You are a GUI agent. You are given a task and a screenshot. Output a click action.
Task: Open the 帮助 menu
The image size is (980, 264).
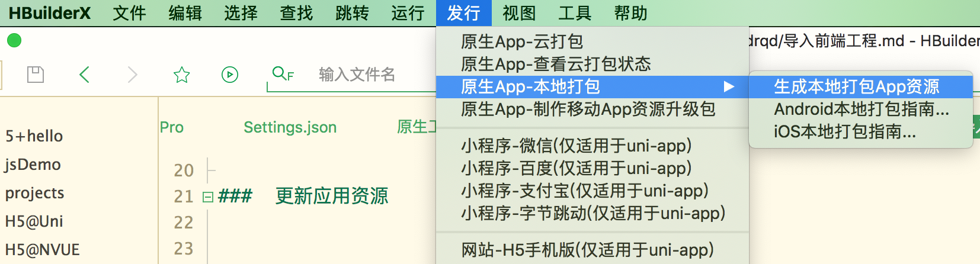tap(630, 13)
